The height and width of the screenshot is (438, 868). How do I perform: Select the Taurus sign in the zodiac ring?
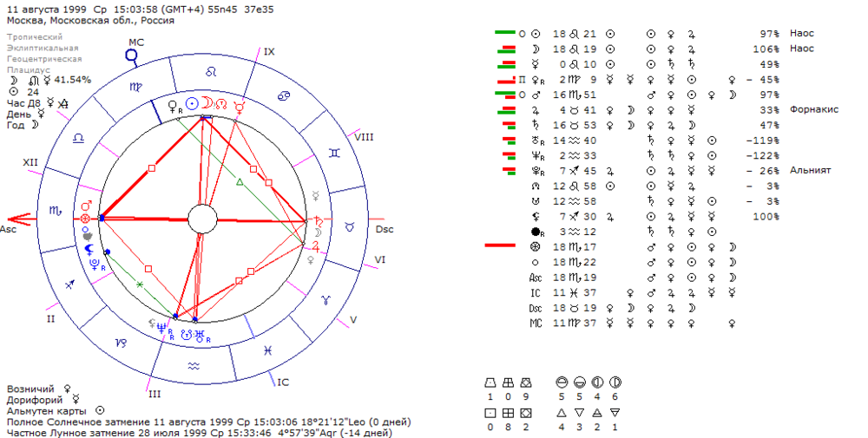(x=349, y=226)
